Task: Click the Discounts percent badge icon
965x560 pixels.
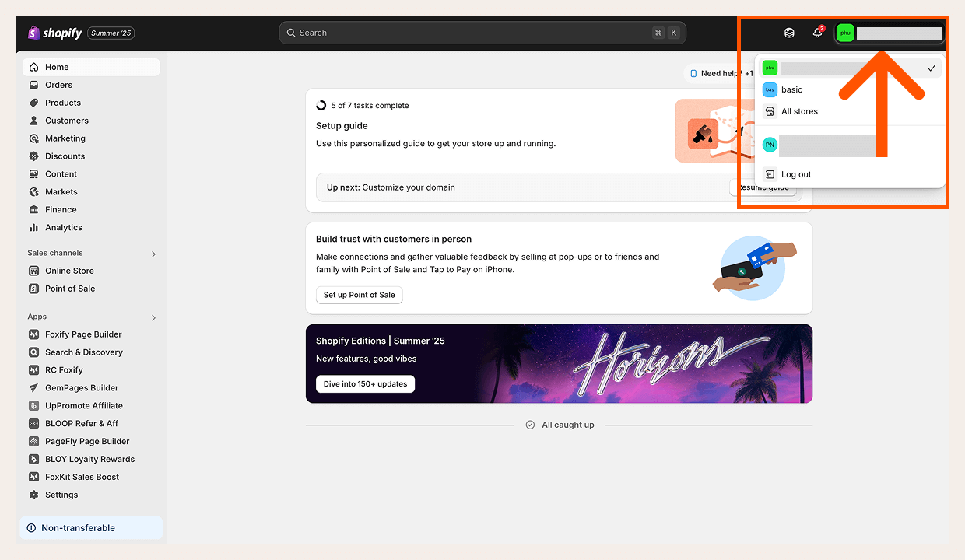Action: pos(33,156)
